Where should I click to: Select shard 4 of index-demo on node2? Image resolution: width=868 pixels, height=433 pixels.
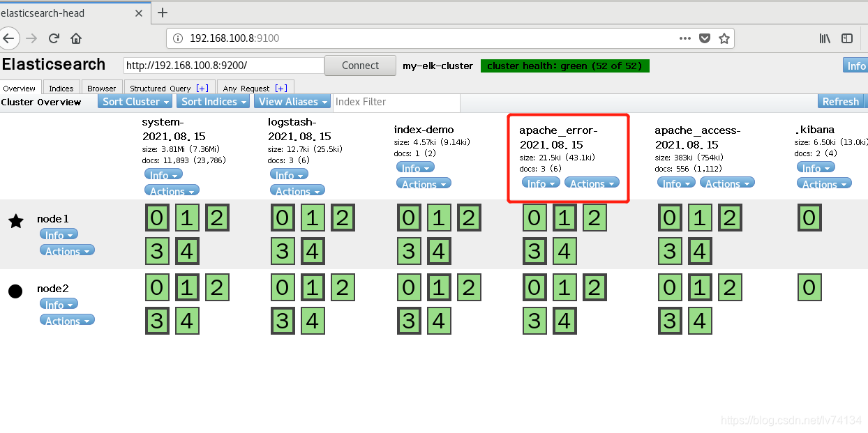point(438,320)
